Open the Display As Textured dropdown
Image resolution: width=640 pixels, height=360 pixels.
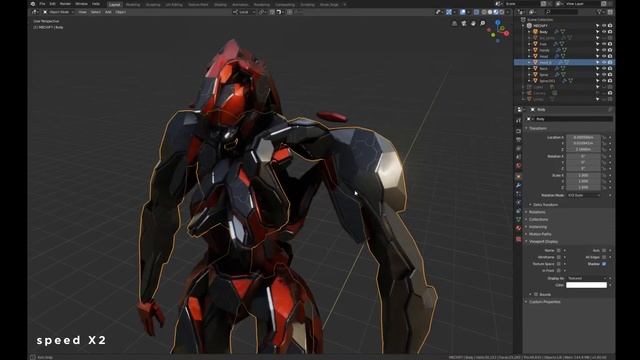pyautogui.click(x=584, y=278)
